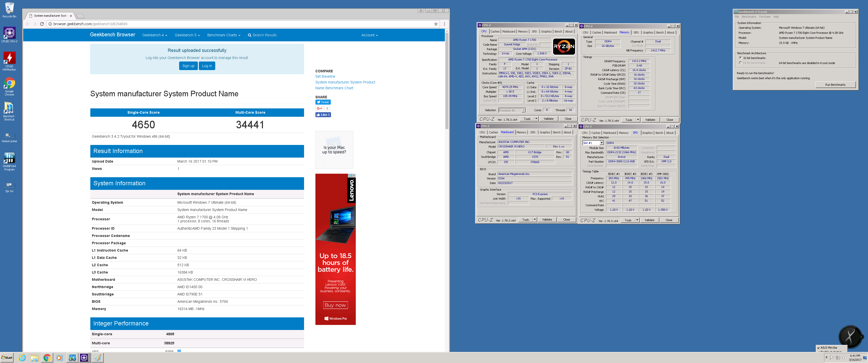The image size is (868, 363).
Task: Switch to Chrome via its taskbar icon
Action: click(47, 358)
